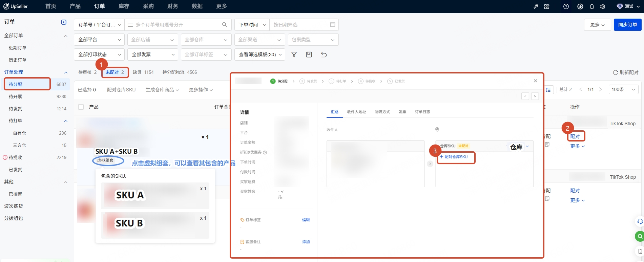Click the order number search input
Viewport: 644px width, 262px height.
click(178, 25)
